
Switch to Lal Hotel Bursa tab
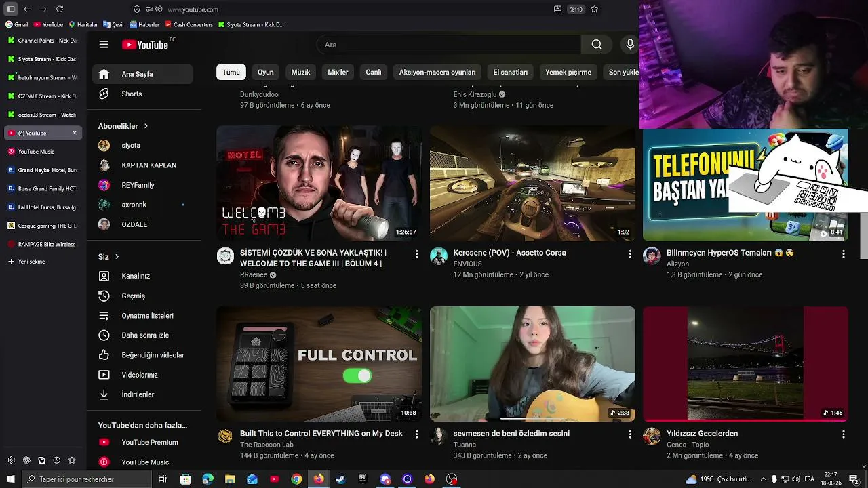point(43,207)
